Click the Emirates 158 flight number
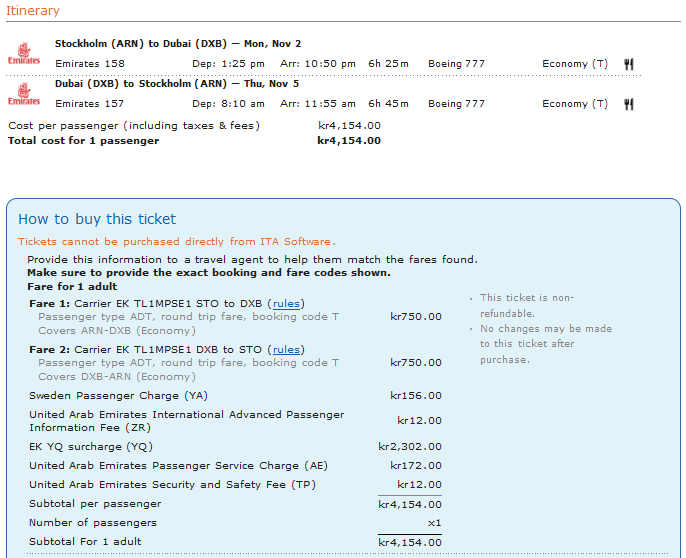The height and width of the screenshot is (558, 686). click(90, 64)
